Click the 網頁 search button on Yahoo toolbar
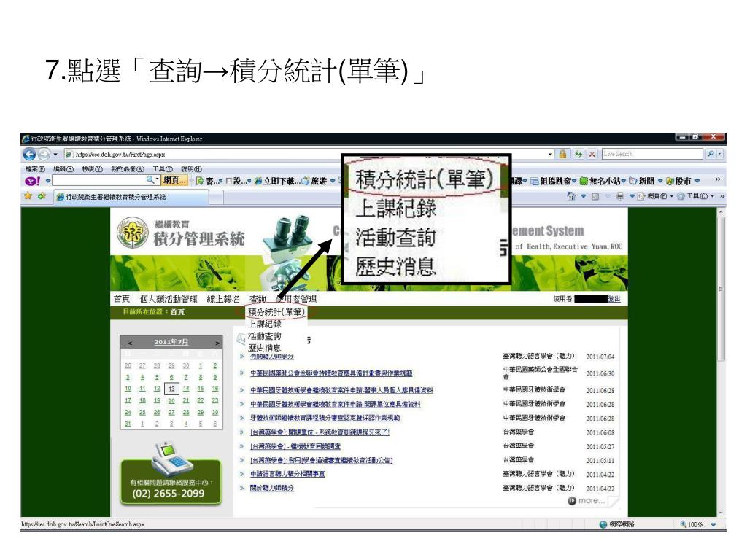Image resolution: width=747 pixels, height=560 pixels. (174, 181)
